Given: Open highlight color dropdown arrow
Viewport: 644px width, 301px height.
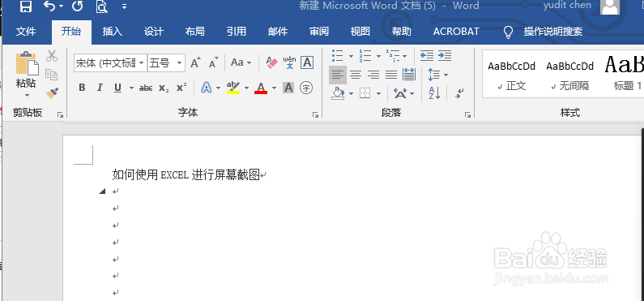Looking at the screenshot, I should coord(246,88).
